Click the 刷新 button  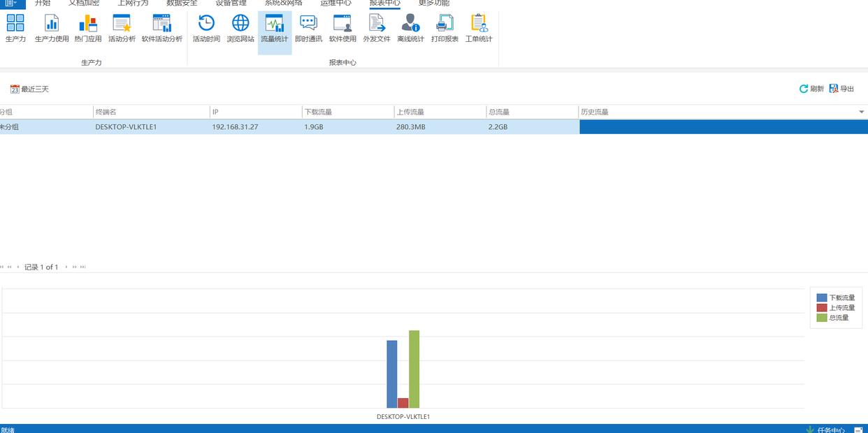tap(811, 89)
